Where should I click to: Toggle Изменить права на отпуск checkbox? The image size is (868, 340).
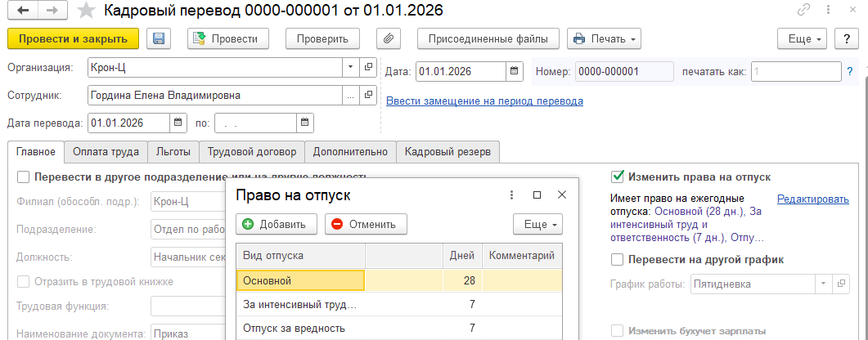coord(618,177)
